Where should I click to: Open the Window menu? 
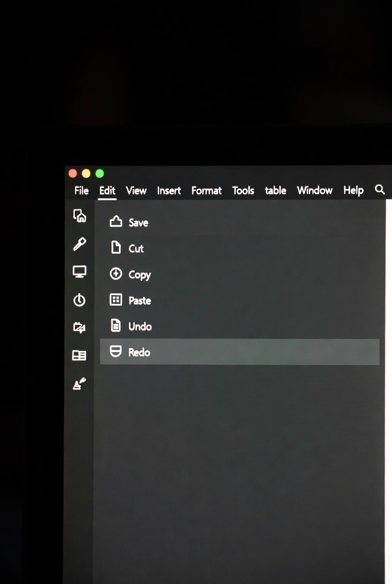tap(314, 190)
